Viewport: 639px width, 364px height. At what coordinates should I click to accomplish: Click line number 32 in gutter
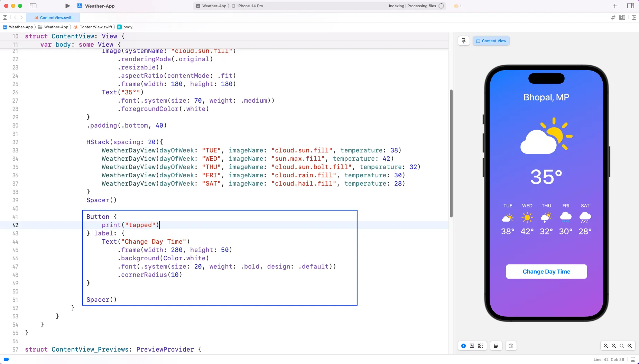pos(15,142)
